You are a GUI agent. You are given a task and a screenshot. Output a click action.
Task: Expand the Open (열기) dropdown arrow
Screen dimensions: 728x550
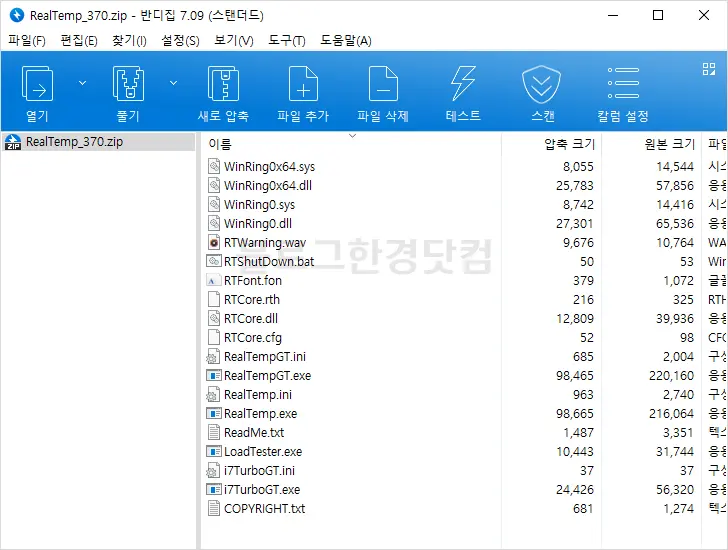82,83
